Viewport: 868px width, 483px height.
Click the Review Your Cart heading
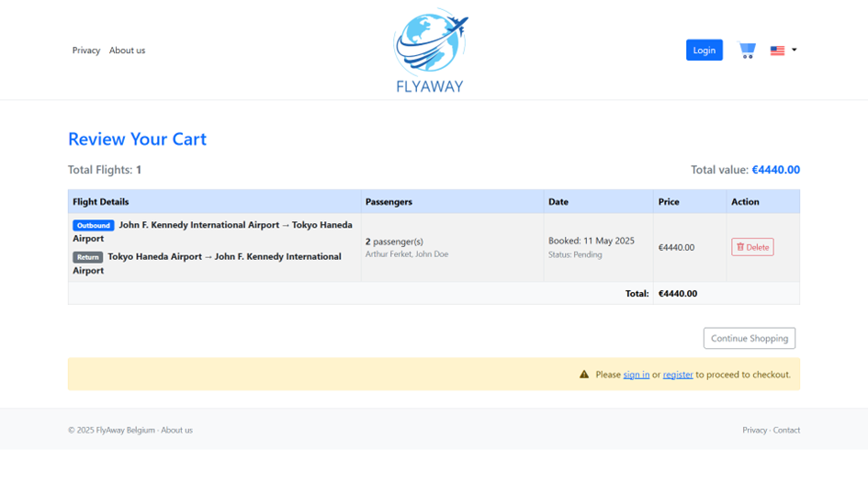137,139
